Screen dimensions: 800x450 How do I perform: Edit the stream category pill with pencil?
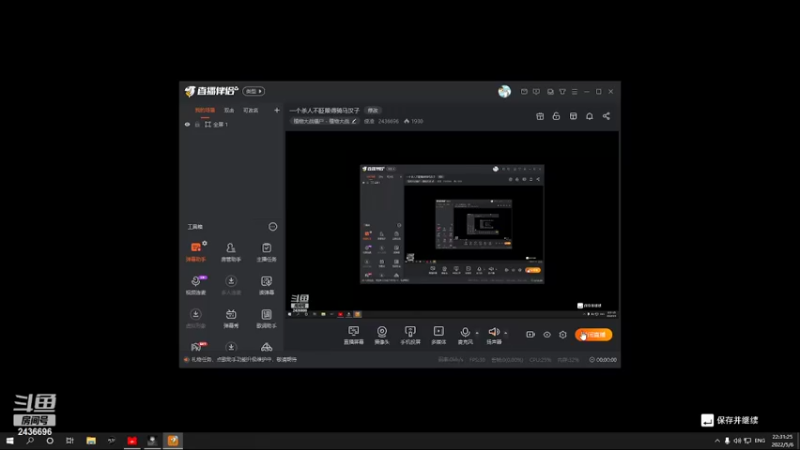324,121
